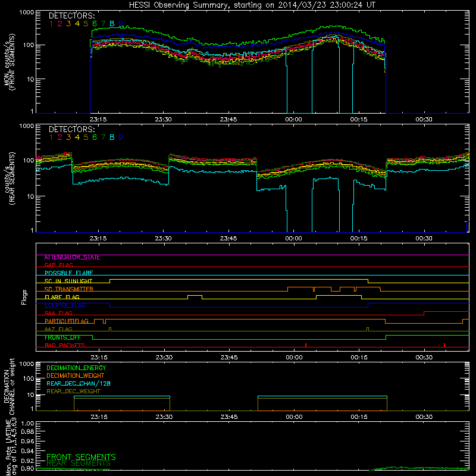Click the HESSI Observing Summary title text
This screenshot has width=476, height=476.
(252, 5)
